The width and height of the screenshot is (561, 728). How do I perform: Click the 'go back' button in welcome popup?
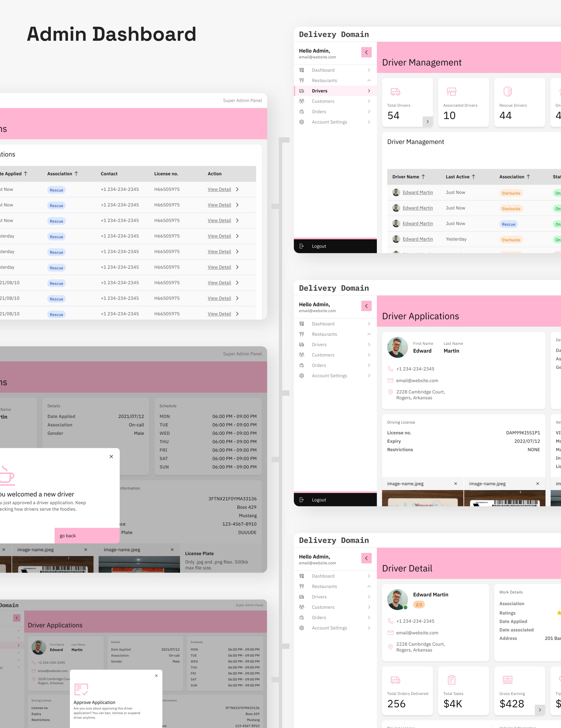tap(87, 535)
